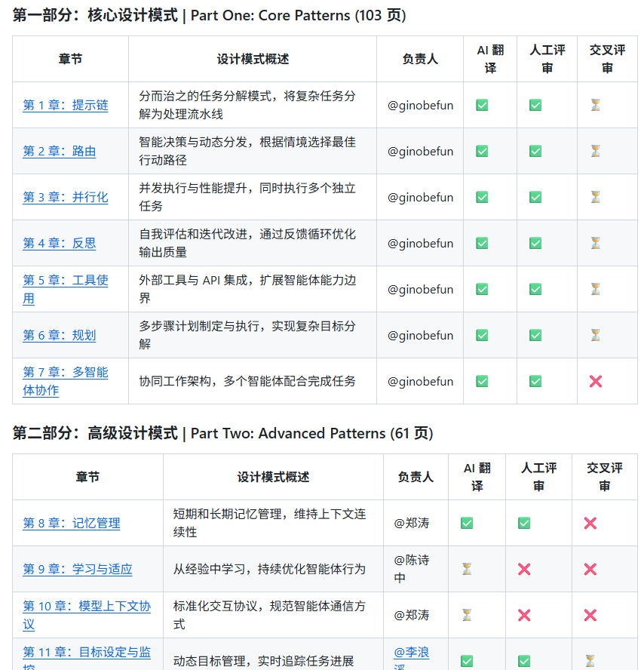
Task: Open the 第 4 章：反思 link
Action: (x=59, y=243)
